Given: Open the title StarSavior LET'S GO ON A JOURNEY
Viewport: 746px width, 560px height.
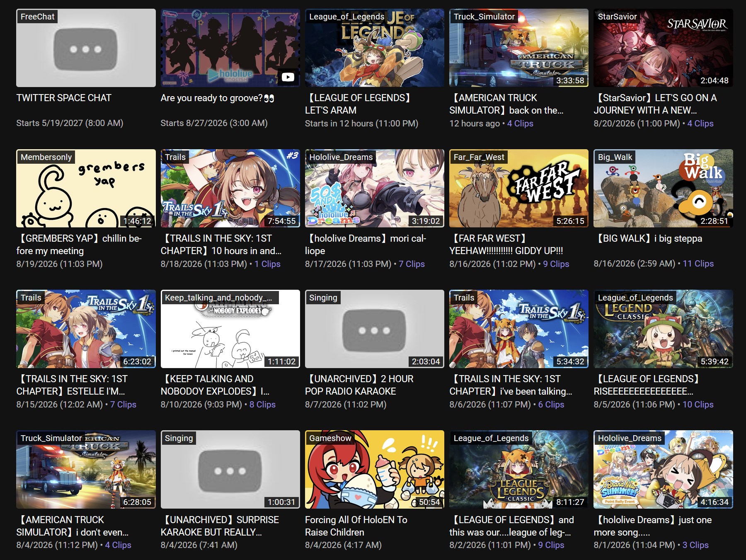Looking at the screenshot, I should point(656,104).
